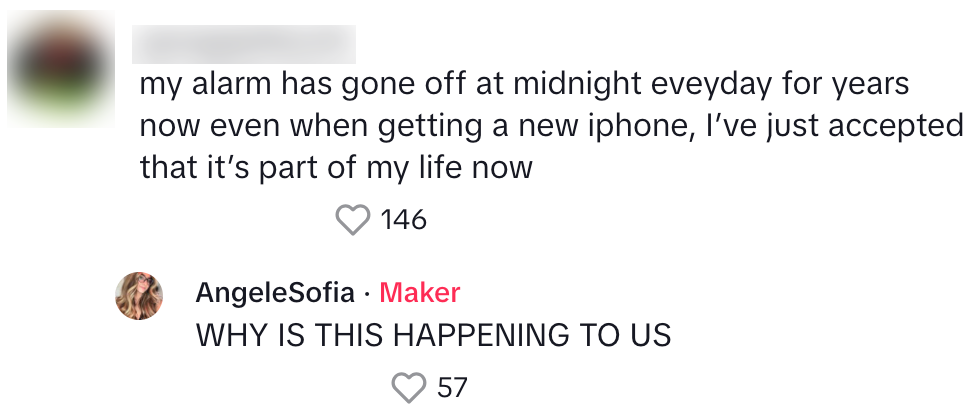Click the blurred username above the comment
This screenshot has height=415, width=976.
[245, 45]
